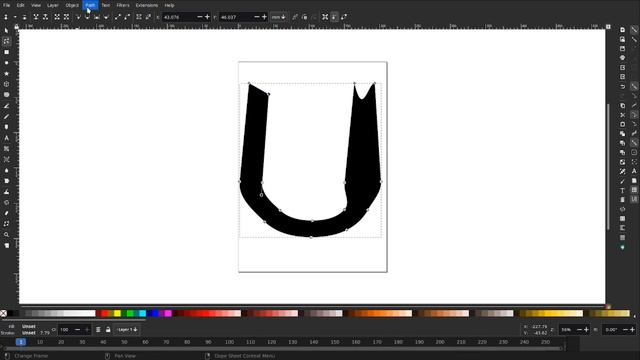Open the Layer menu
Screen dimensions: 640x360
[53, 5]
